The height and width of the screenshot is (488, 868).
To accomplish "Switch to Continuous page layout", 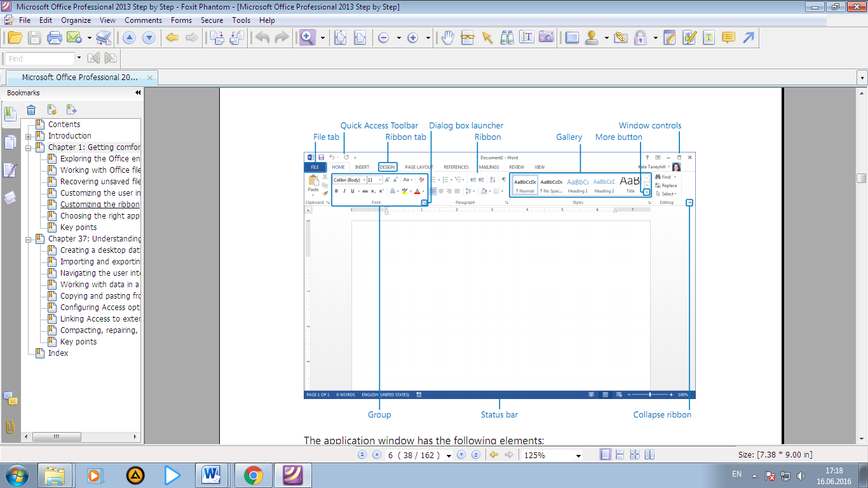I will point(620,454).
